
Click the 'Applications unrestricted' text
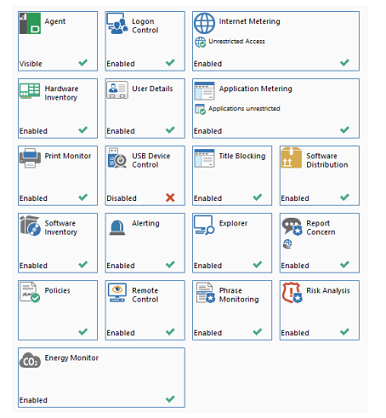[x=244, y=109]
